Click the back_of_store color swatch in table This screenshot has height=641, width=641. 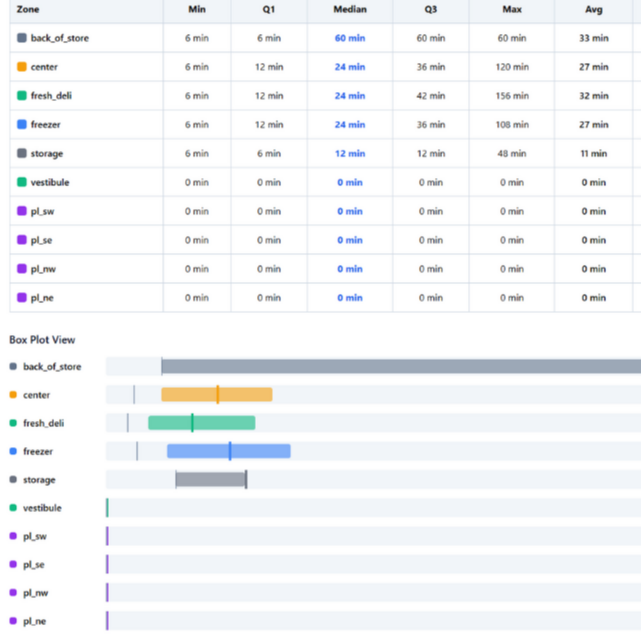pyautogui.click(x=22, y=38)
